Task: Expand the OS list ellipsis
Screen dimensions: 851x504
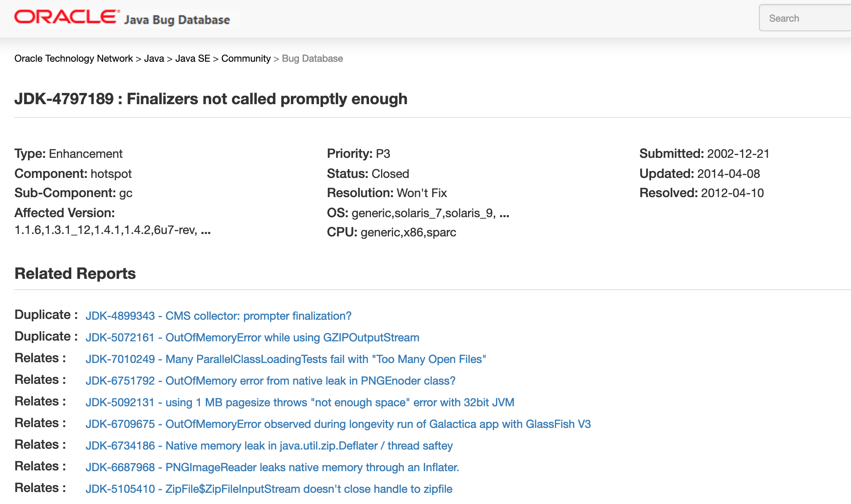Action: [504, 214]
